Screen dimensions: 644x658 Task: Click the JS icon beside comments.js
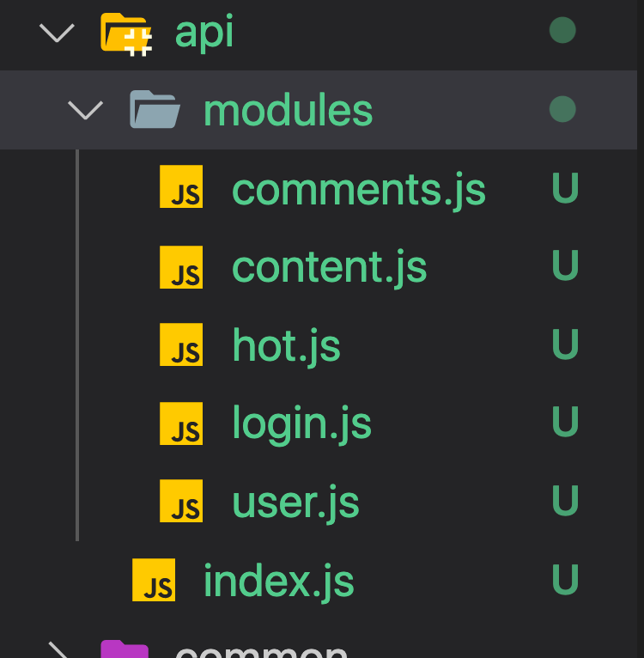[181, 187]
